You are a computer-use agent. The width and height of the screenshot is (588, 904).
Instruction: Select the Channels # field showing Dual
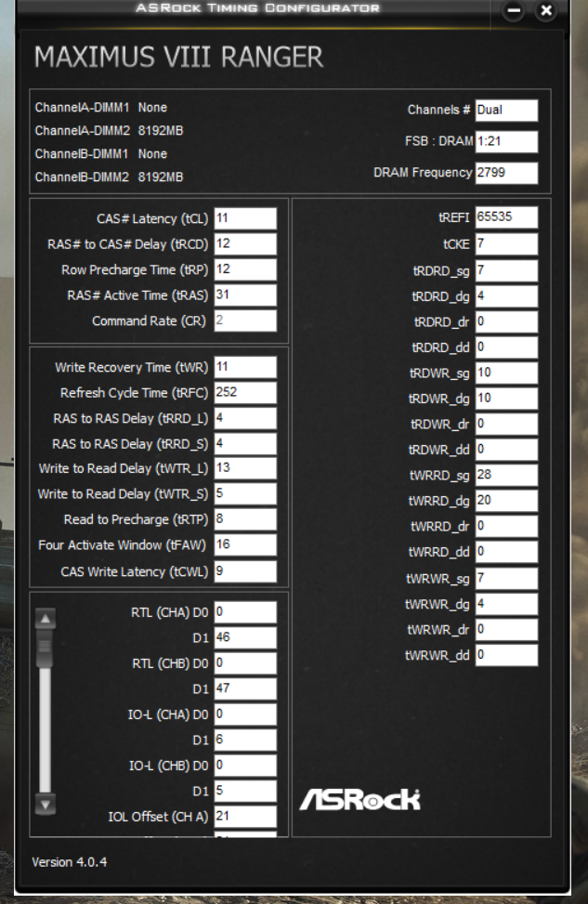click(506, 111)
